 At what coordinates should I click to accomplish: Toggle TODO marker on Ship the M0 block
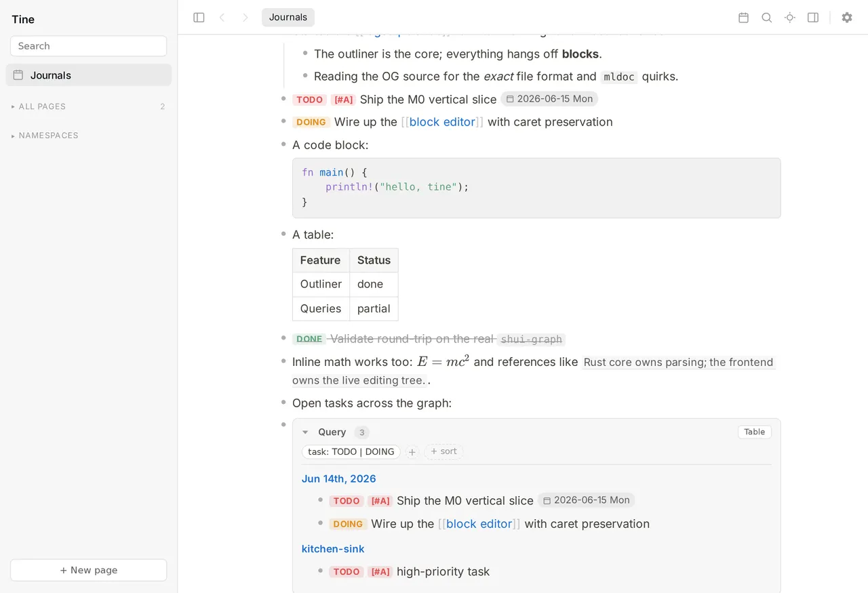309,100
